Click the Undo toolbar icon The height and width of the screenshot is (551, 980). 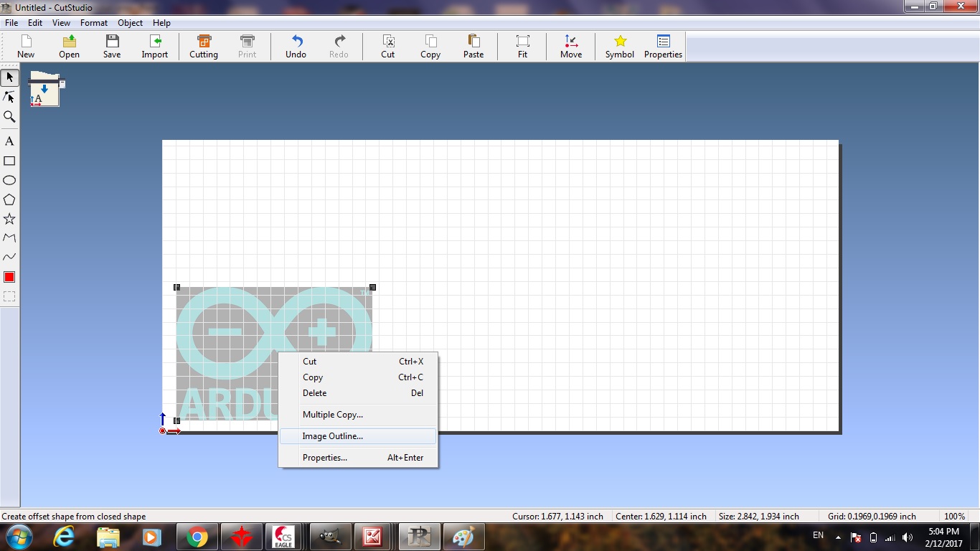click(296, 47)
